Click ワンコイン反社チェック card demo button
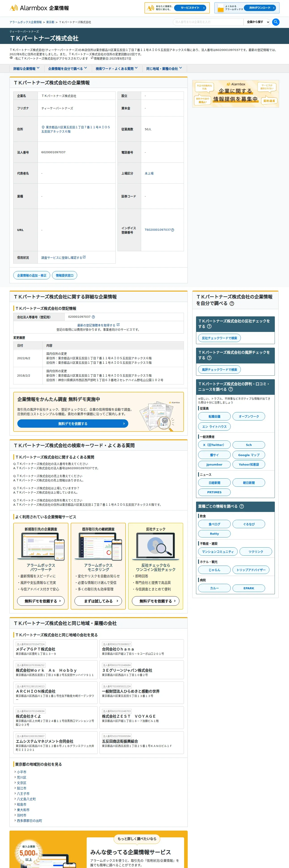The image size is (289, 868). tap(156, 601)
